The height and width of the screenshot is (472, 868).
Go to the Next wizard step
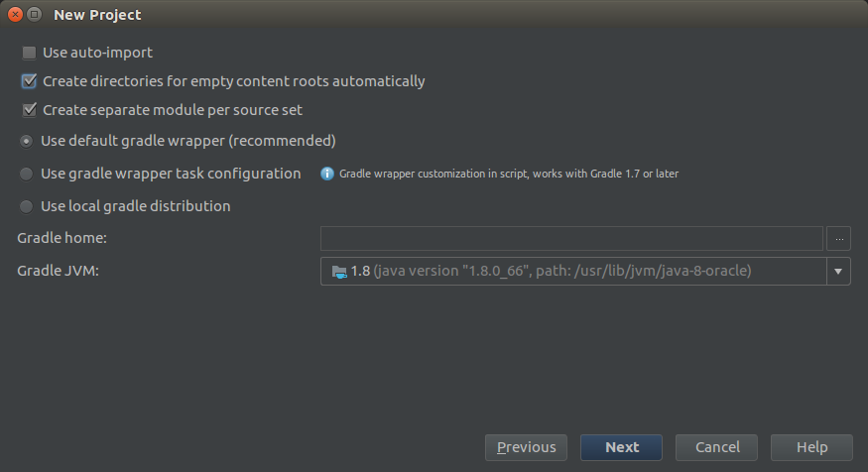621,447
